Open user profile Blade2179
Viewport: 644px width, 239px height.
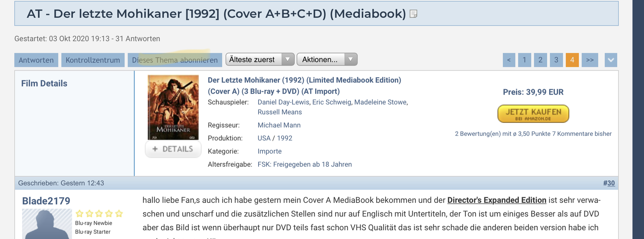click(46, 201)
